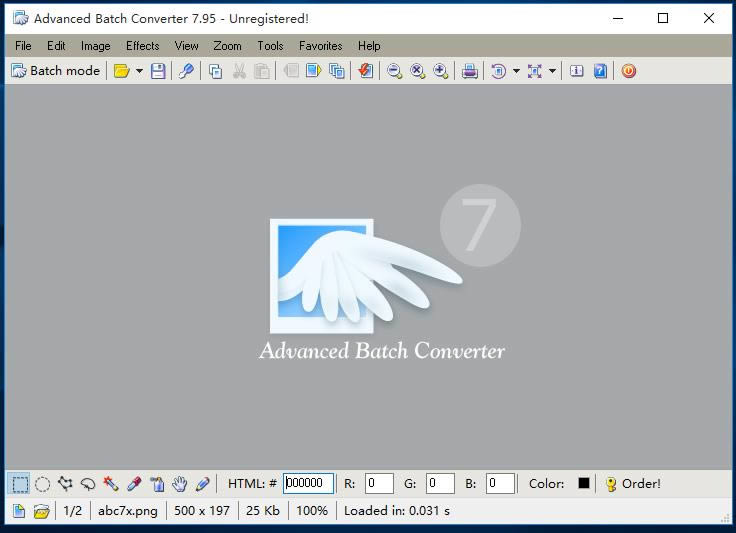Expand the fit-to-screen dropdown arrow
Screen dimensions: 736x533
coord(552,71)
